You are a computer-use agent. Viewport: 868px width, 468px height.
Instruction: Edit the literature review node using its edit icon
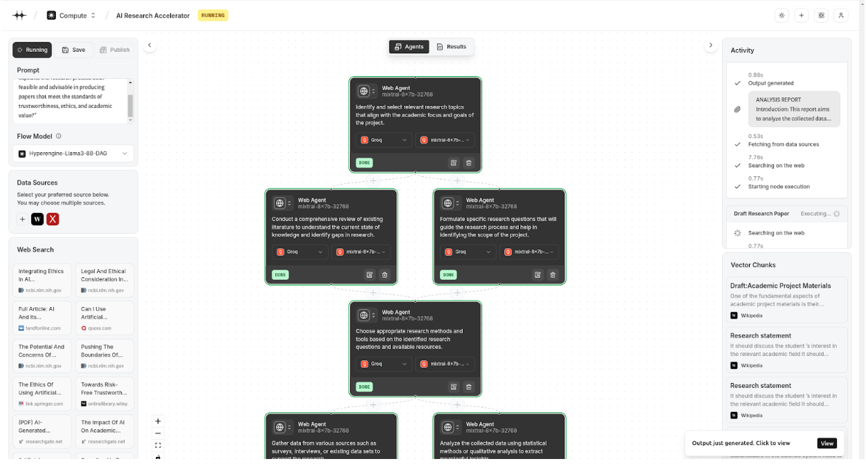pyautogui.click(x=369, y=275)
